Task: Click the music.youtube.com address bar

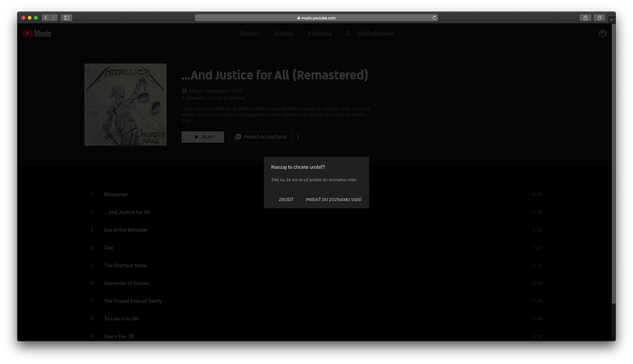Action: [316, 18]
